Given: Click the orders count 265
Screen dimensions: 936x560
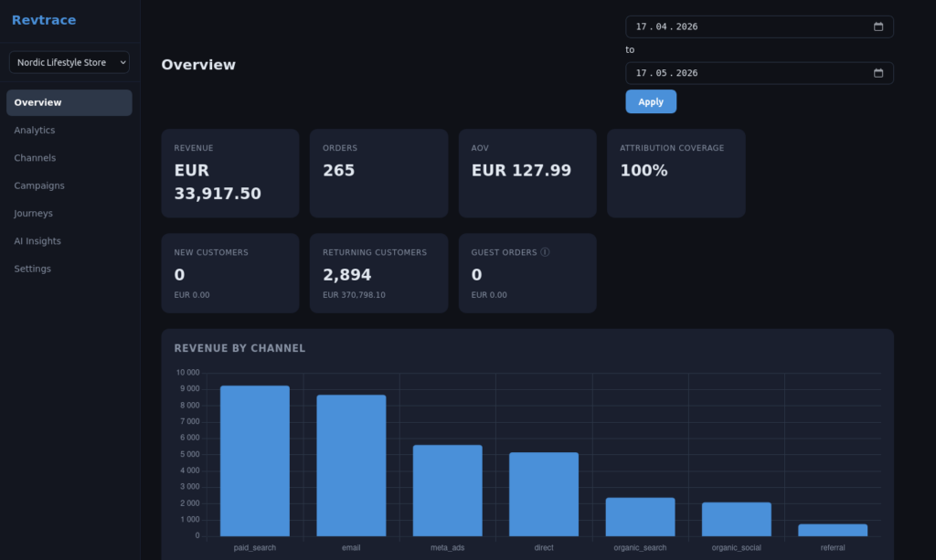Looking at the screenshot, I should coord(339,171).
